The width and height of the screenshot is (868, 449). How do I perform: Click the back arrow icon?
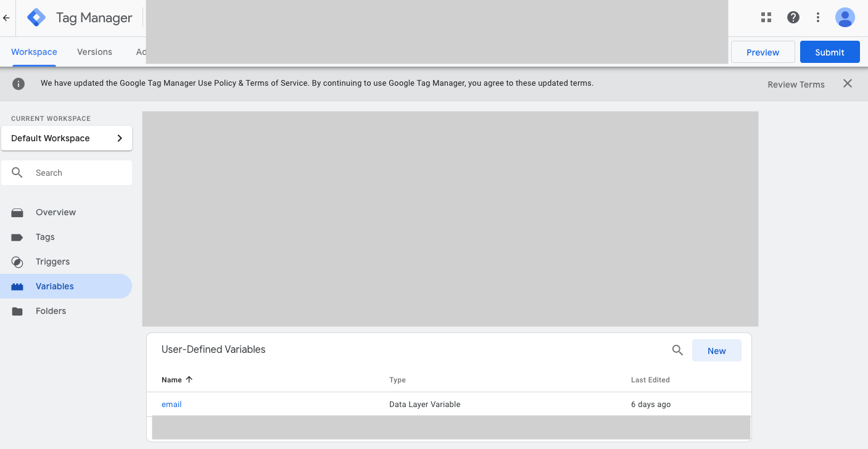coord(6,18)
